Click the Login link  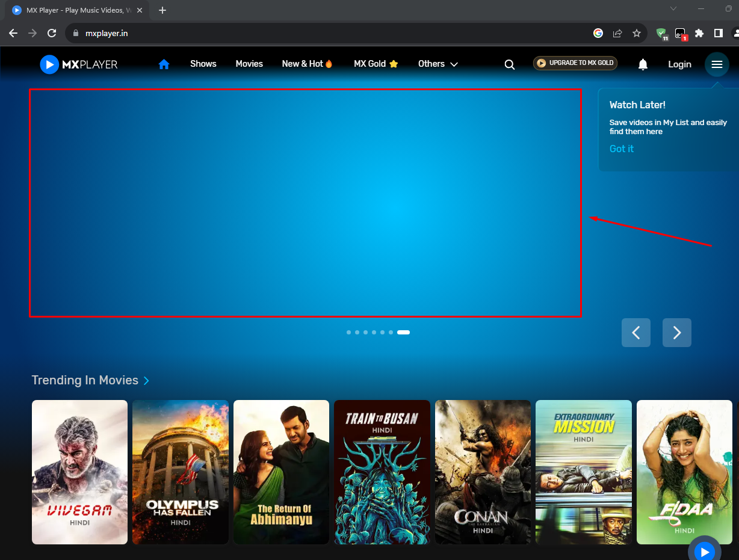[679, 64]
